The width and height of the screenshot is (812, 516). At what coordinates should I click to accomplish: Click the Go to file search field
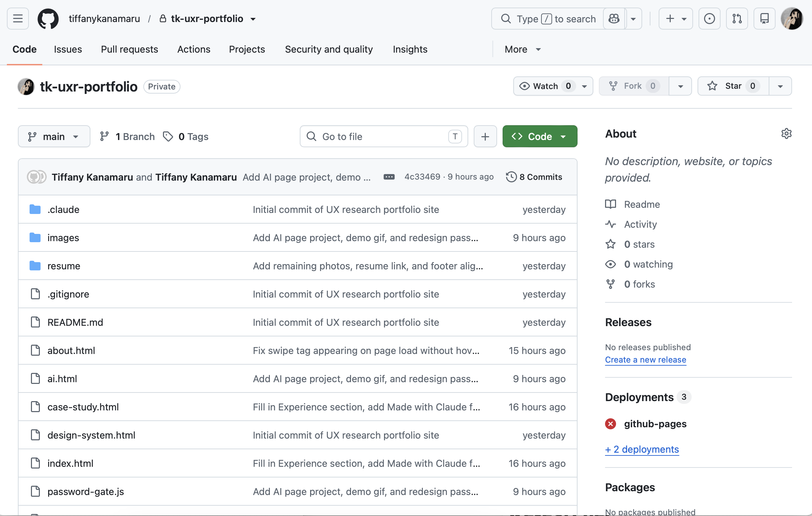384,136
